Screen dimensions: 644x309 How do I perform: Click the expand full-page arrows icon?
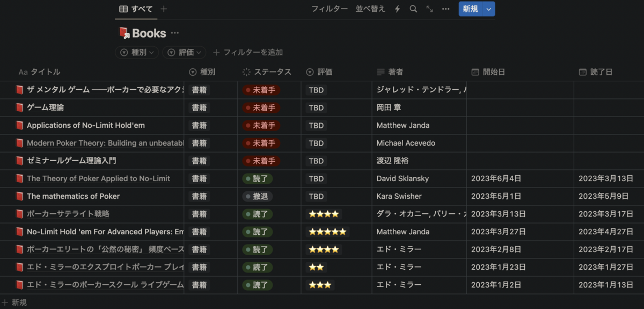tap(429, 9)
